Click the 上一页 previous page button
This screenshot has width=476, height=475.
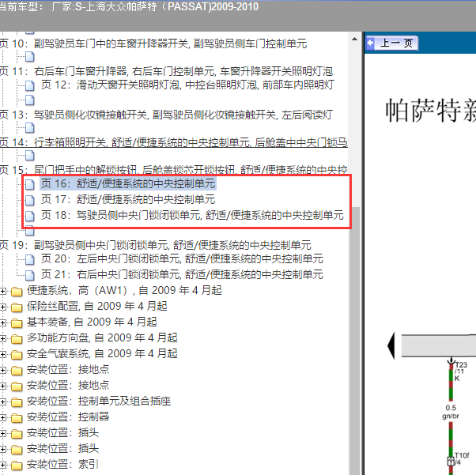click(391, 43)
